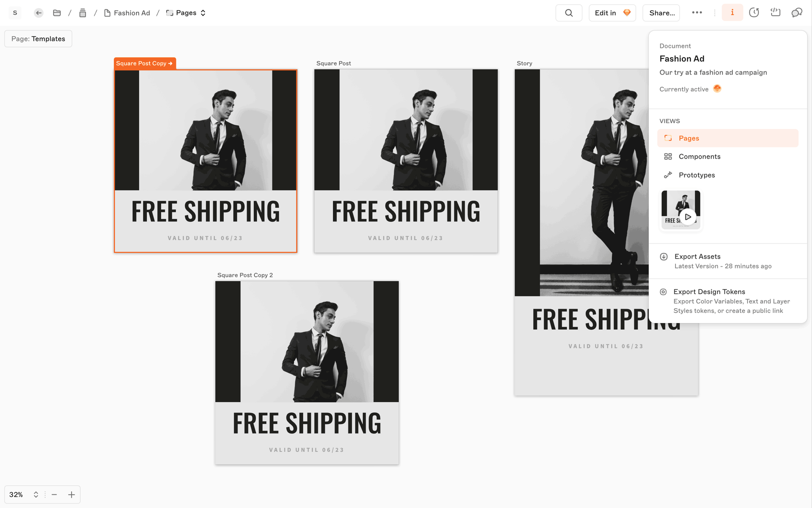Image resolution: width=812 pixels, height=508 pixels.
Task: Open the three-dot more options menu
Action: click(x=697, y=13)
